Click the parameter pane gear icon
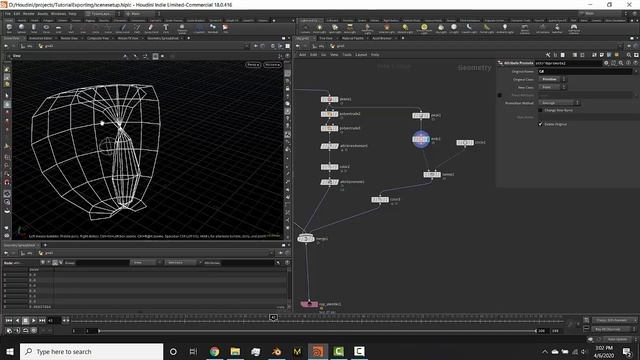The width and height of the screenshot is (640, 360). tap(606, 63)
